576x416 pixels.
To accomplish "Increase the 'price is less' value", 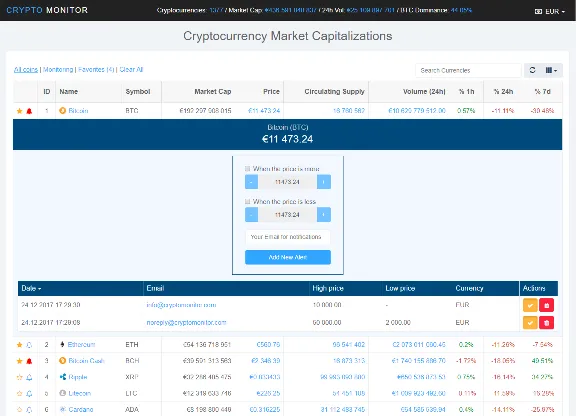I will (324, 215).
